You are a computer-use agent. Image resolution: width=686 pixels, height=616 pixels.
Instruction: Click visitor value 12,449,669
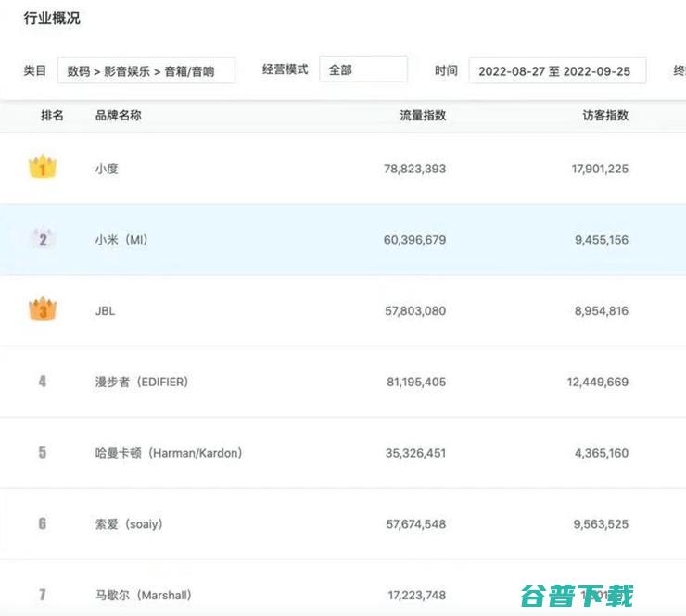point(598,382)
